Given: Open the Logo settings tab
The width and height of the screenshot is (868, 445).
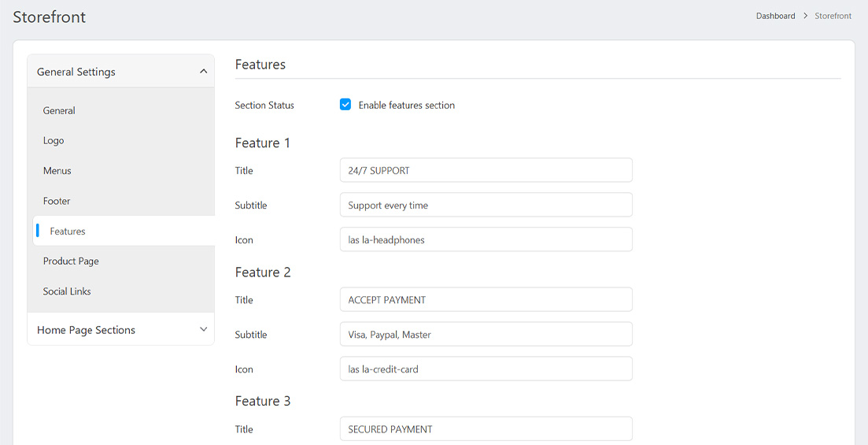Looking at the screenshot, I should click(54, 141).
